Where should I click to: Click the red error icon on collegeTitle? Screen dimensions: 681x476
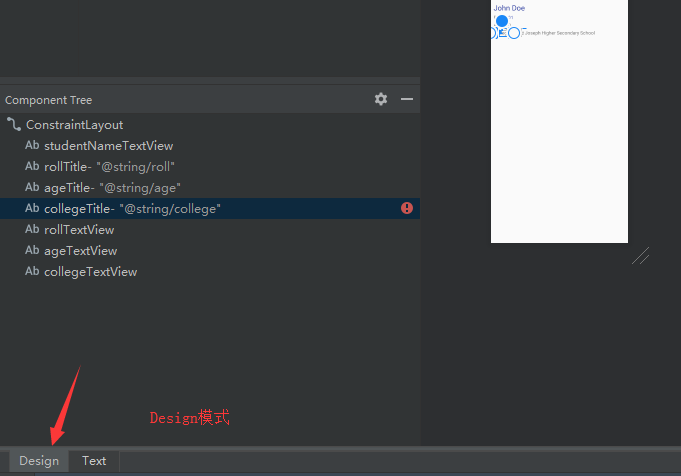[407, 208]
